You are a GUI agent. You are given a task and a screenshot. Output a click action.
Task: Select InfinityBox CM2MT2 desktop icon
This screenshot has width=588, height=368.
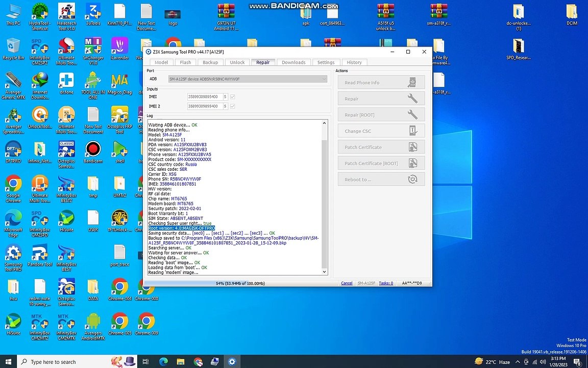[40, 327]
